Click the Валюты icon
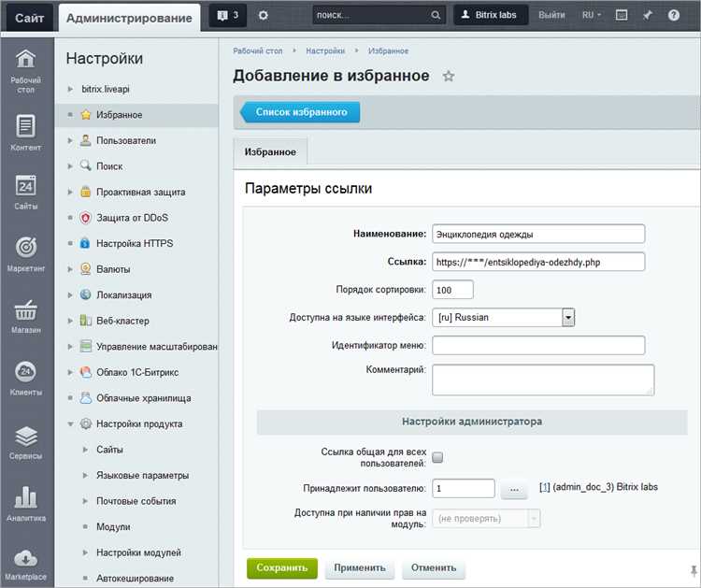The image size is (701, 588). tap(85, 268)
